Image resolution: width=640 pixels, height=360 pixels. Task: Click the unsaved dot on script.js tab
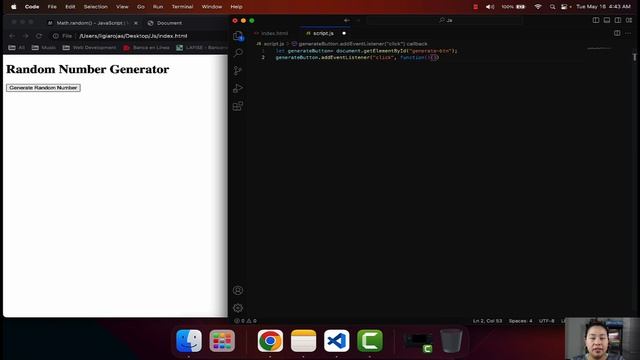[344, 33]
